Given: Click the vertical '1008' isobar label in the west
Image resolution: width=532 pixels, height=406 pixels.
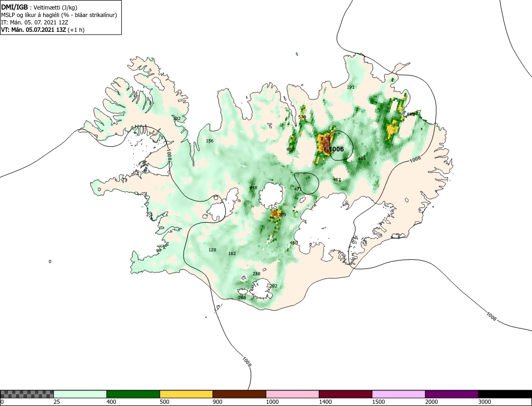Looking at the screenshot, I should point(169,155).
